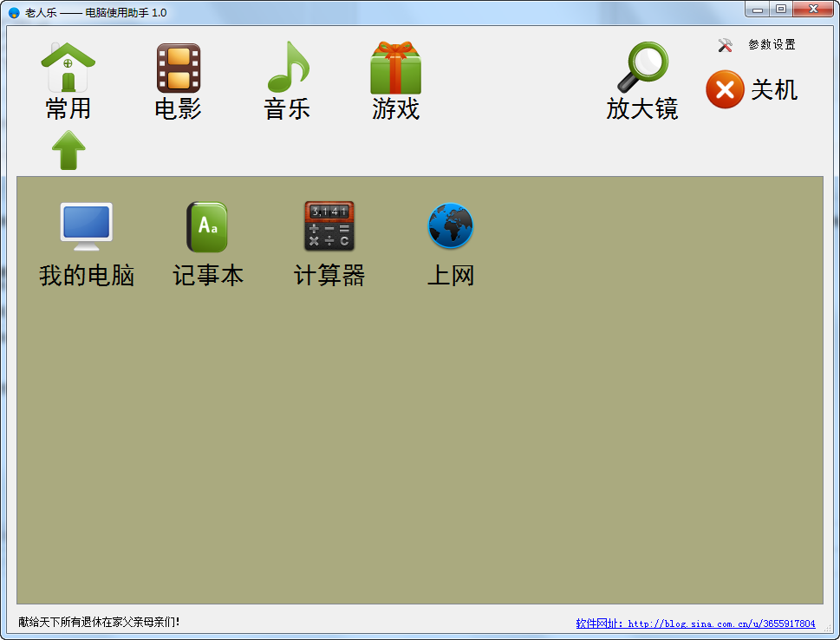Click the 上网 text label
Screen dimensions: 840x640
click(451, 276)
